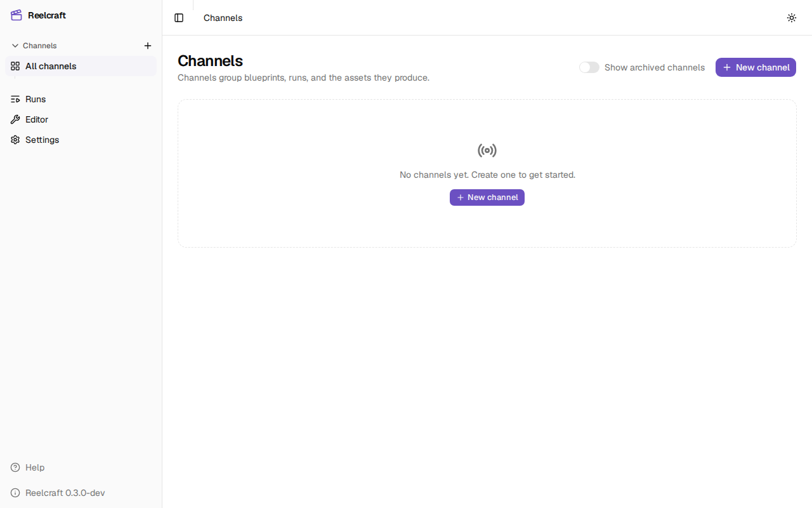
Task: Click the Editor wrench icon
Action: click(15, 119)
